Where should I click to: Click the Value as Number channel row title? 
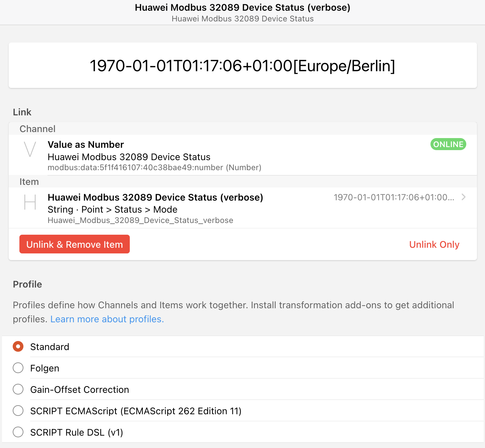click(86, 144)
